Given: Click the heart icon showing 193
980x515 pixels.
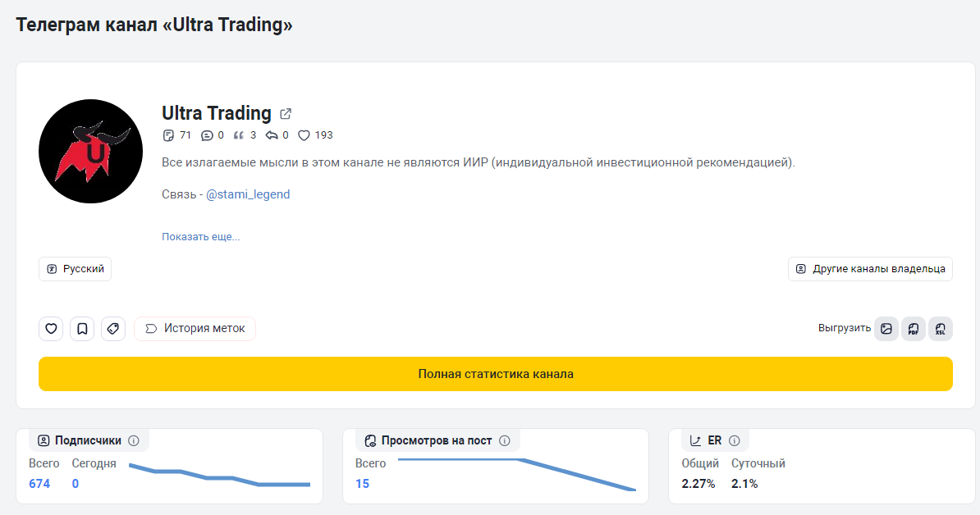Looking at the screenshot, I should click(304, 135).
